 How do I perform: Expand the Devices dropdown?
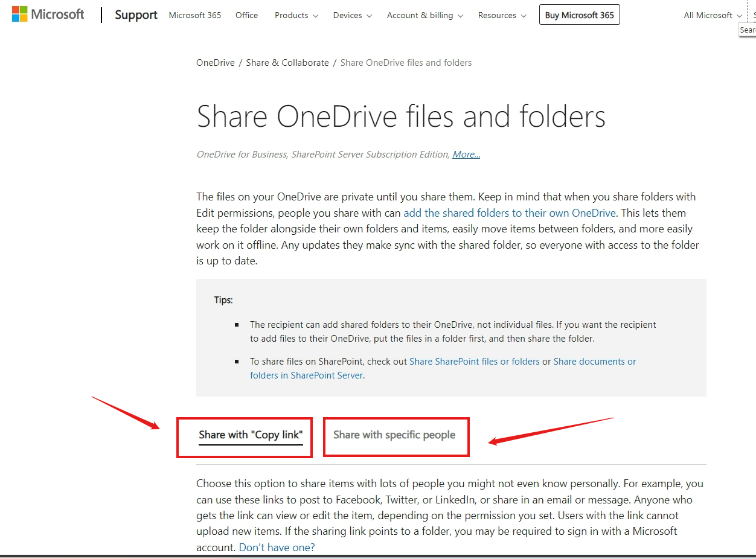coord(351,15)
